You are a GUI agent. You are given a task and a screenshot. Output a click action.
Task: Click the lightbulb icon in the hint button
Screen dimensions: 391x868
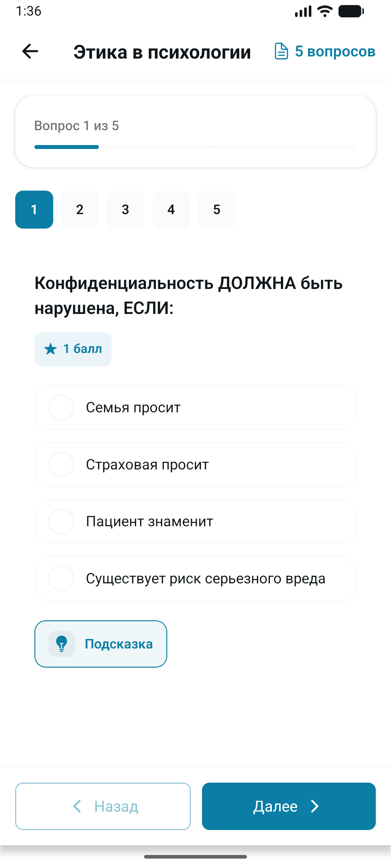[62, 643]
